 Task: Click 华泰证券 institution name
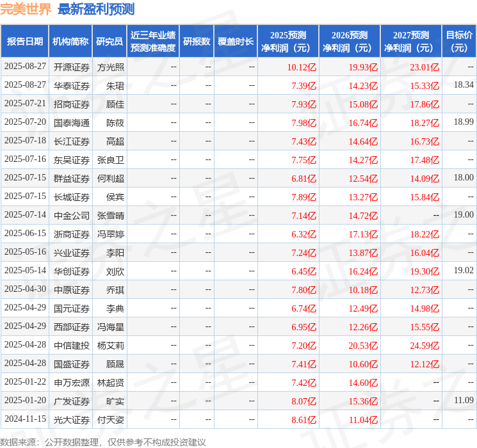pos(72,86)
